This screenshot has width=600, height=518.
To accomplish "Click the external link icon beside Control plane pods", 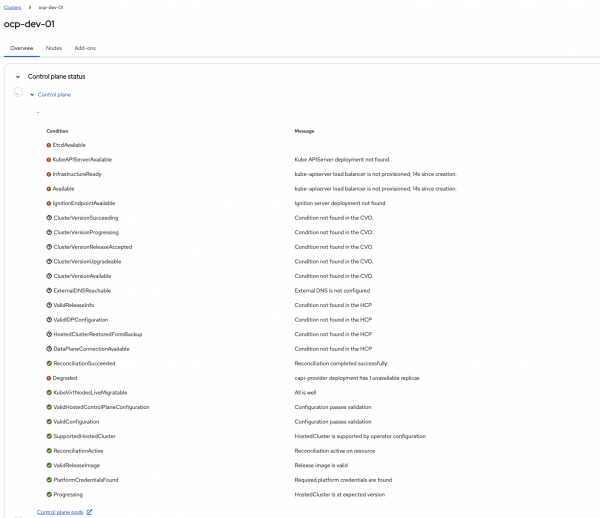I will pos(89,512).
